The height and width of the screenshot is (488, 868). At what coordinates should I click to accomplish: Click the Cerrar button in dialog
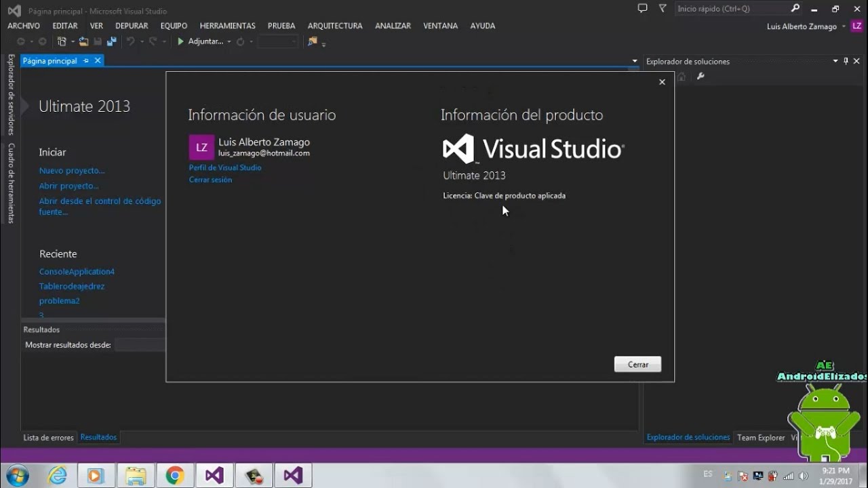(x=638, y=365)
